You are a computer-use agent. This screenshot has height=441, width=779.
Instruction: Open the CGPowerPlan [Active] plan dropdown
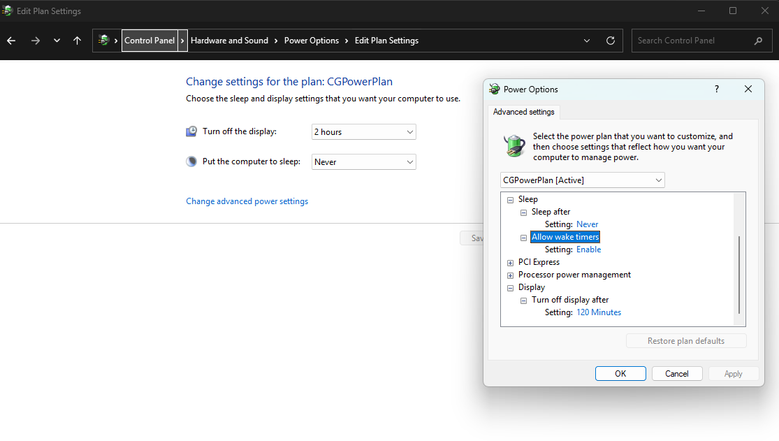[582, 180]
